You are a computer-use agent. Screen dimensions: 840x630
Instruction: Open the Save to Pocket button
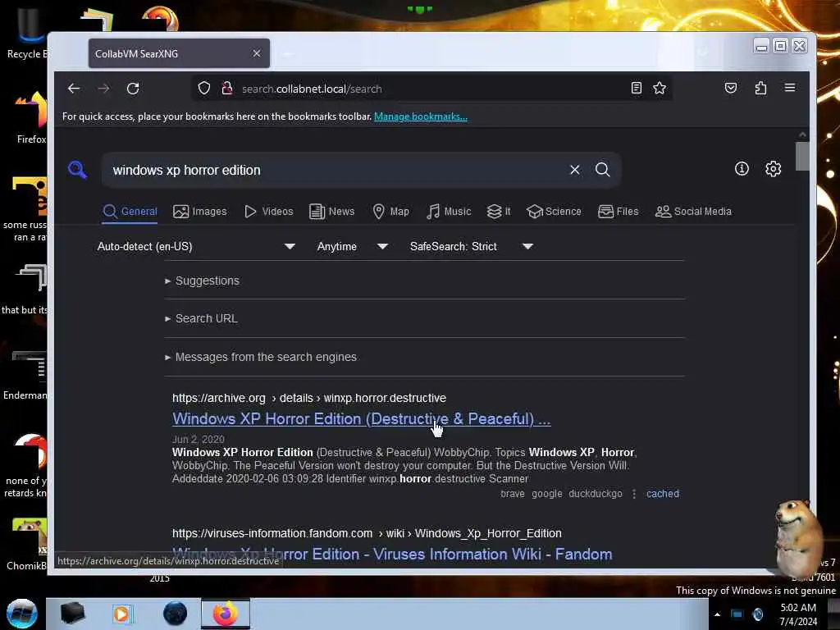tap(731, 88)
